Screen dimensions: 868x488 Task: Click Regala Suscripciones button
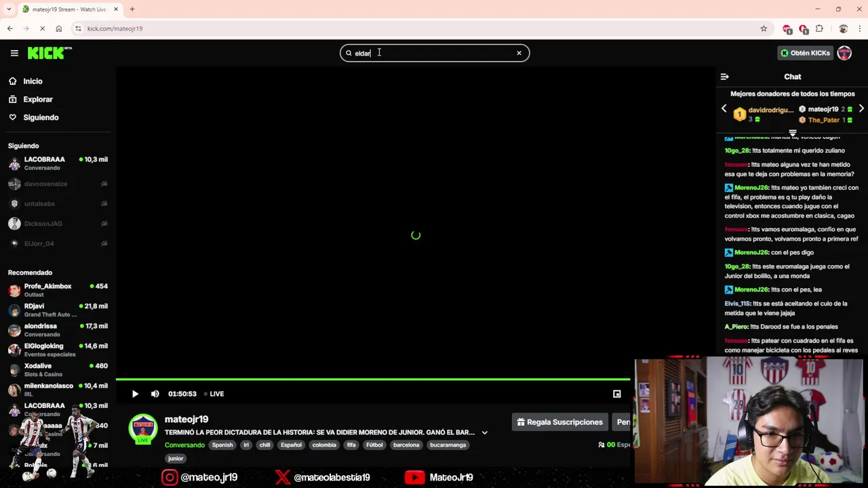point(559,422)
